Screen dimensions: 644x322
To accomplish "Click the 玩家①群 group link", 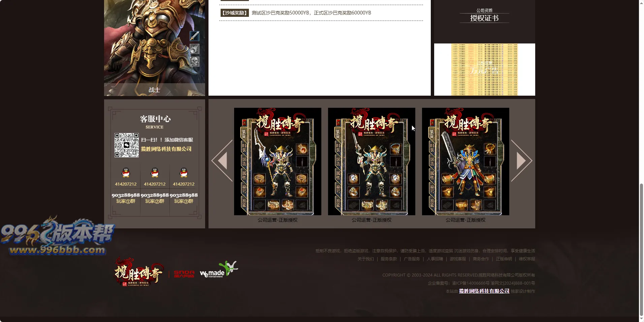I will click(126, 201).
